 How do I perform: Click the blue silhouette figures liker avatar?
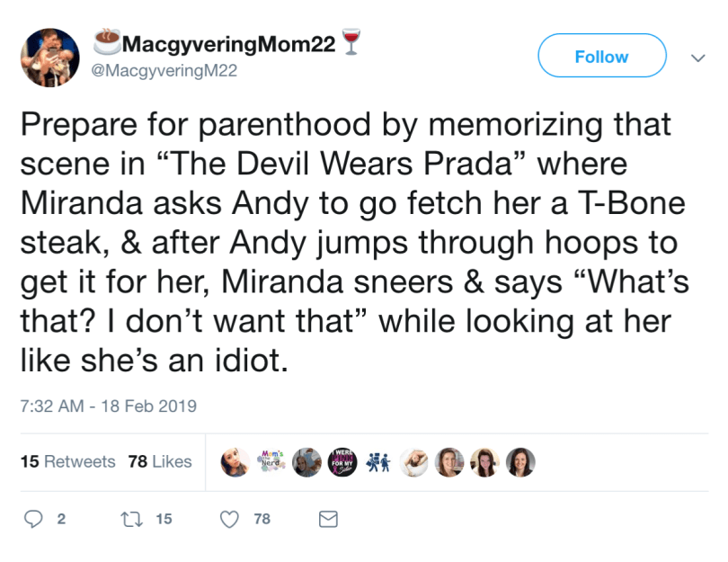tap(377, 461)
